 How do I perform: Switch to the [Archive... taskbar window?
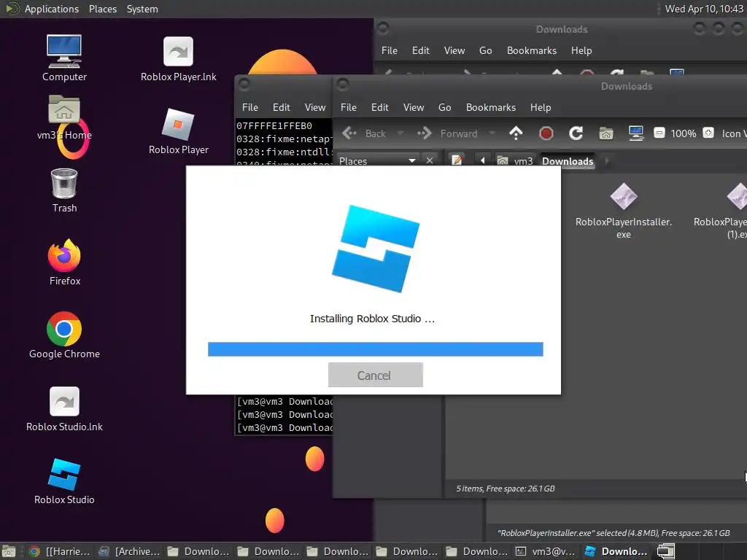(x=129, y=551)
